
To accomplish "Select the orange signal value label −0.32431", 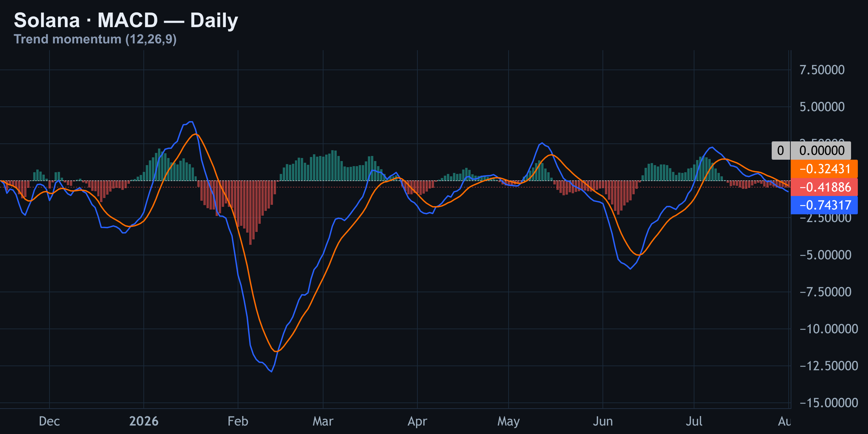I will [824, 169].
